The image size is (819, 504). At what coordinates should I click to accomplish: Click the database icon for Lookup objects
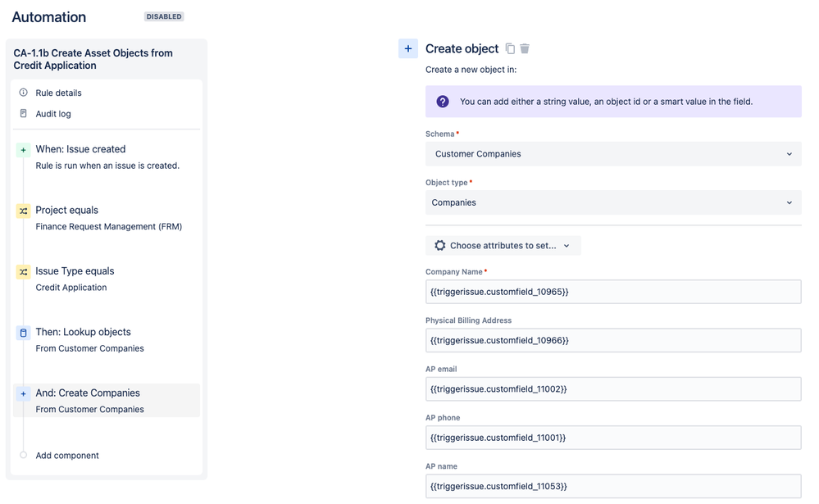click(24, 333)
